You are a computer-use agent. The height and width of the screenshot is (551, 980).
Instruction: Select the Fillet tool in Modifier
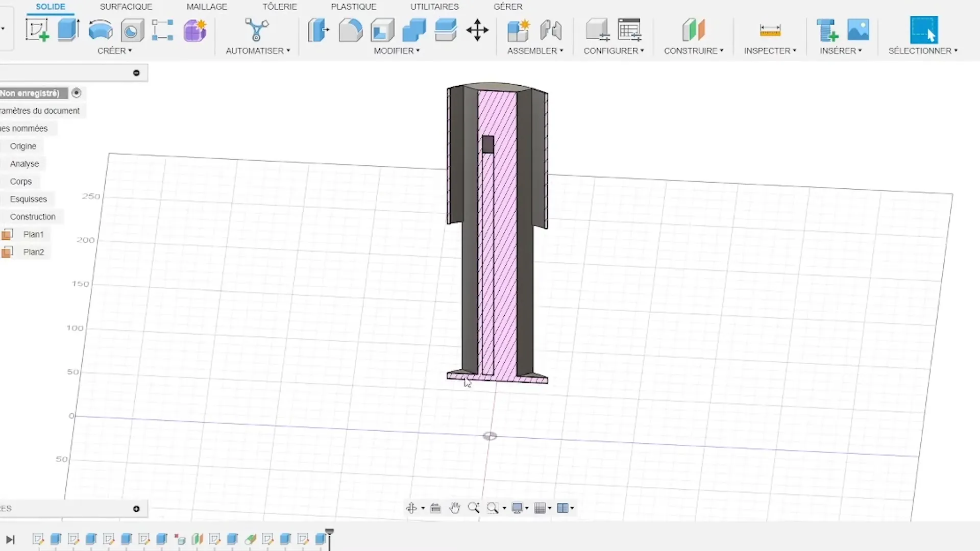351,30
